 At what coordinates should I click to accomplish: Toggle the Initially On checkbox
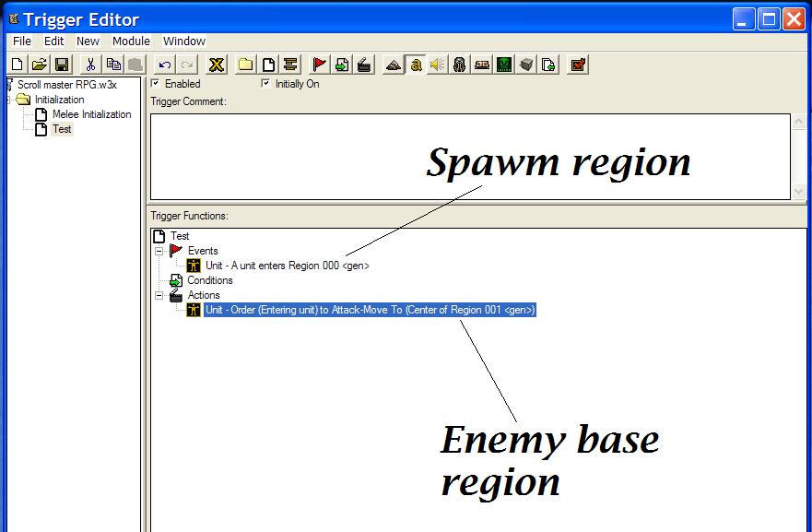tap(265, 83)
